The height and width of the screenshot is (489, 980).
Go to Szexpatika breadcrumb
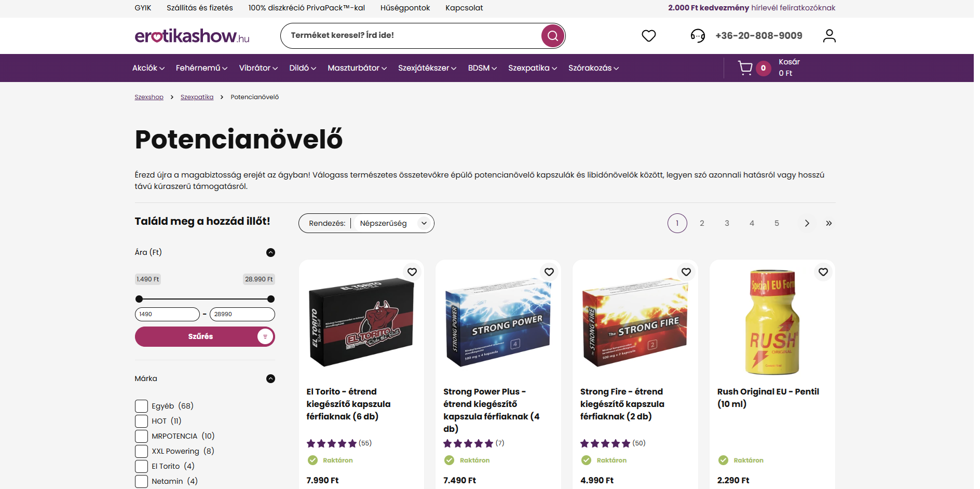tap(197, 97)
